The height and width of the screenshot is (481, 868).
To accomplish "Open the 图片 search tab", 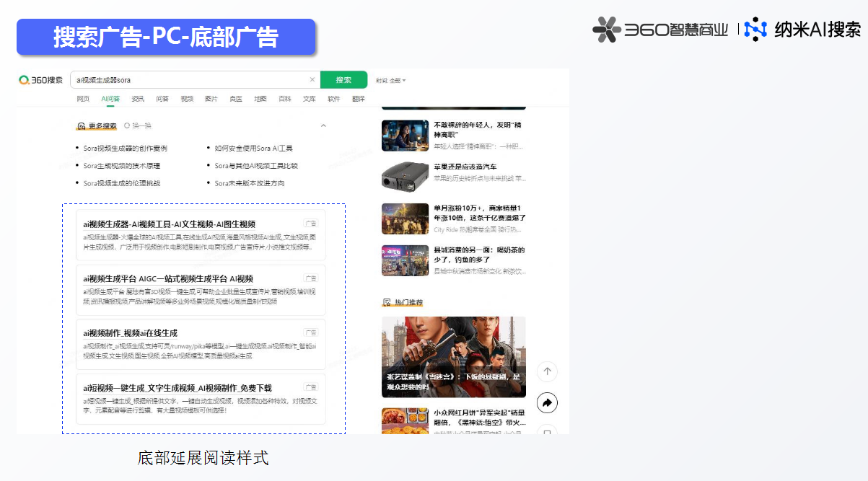I will tap(211, 99).
